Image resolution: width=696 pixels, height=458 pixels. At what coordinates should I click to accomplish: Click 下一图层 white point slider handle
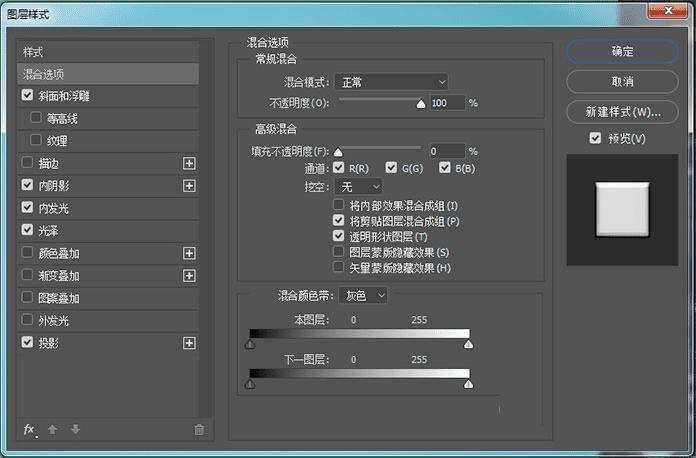(x=468, y=384)
